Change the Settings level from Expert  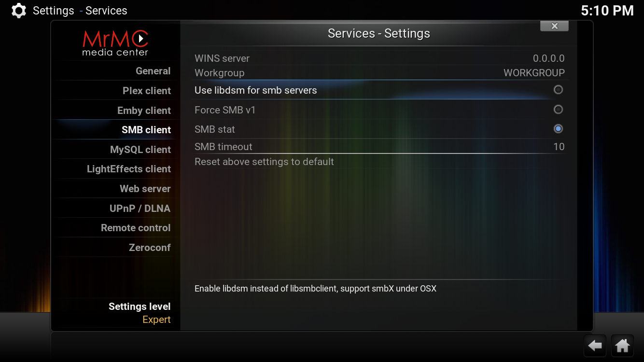tap(140, 313)
